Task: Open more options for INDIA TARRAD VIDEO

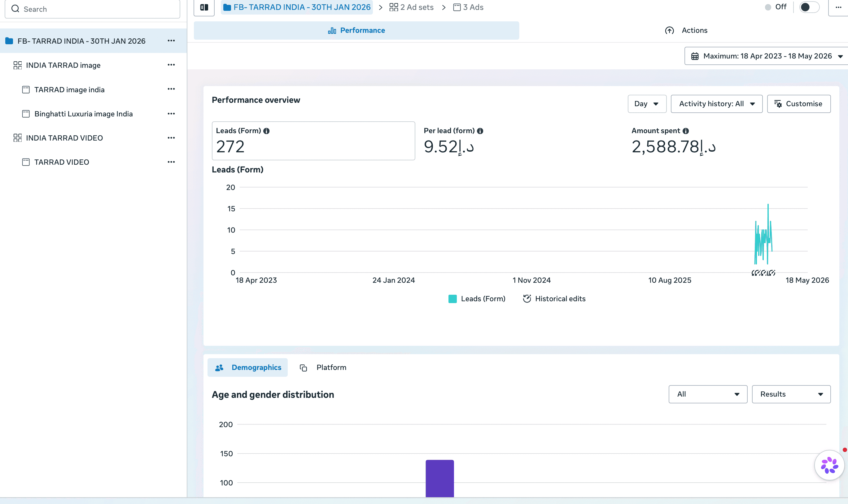Action: (x=171, y=138)
